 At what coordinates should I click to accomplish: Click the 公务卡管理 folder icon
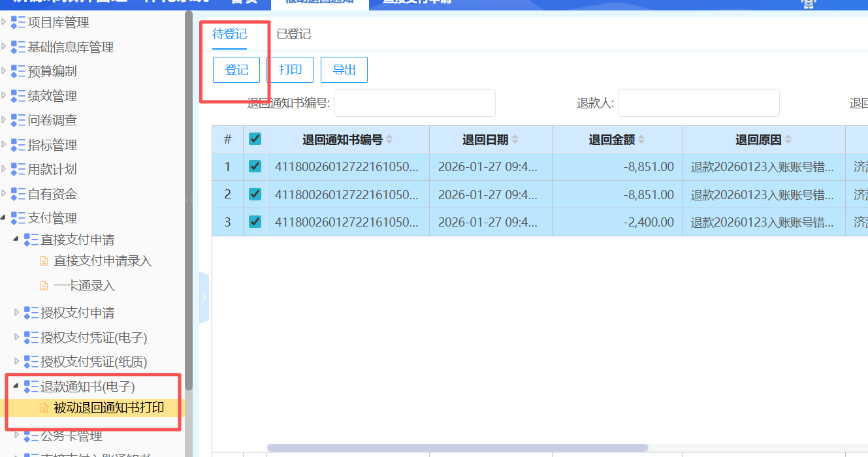31,435
